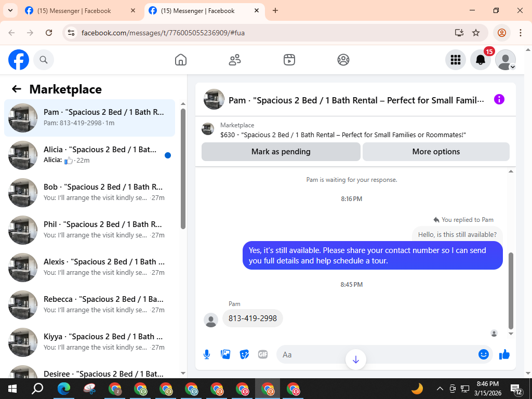Open conversation information purple icon
Viewport: 532px width, 399px height.
[x=499, y=99]
